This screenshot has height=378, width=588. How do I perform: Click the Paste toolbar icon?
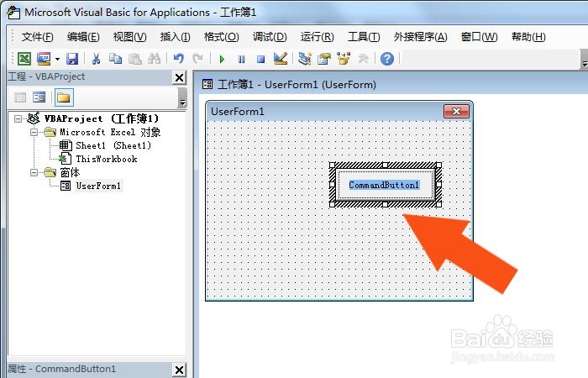[134, 59]
